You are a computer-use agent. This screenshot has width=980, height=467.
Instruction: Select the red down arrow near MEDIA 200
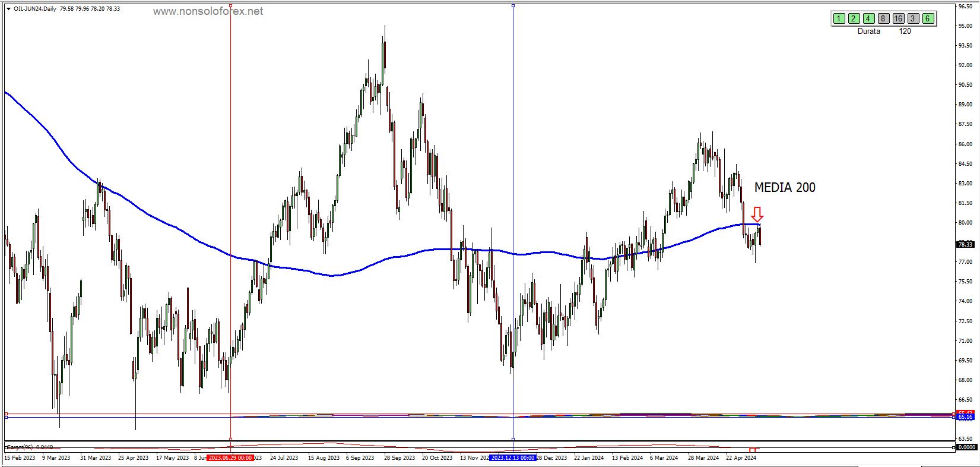pos(757,214)
